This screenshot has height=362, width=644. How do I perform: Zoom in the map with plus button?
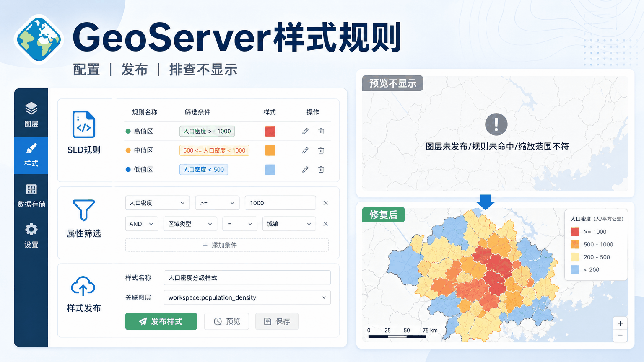pos(620,323)
